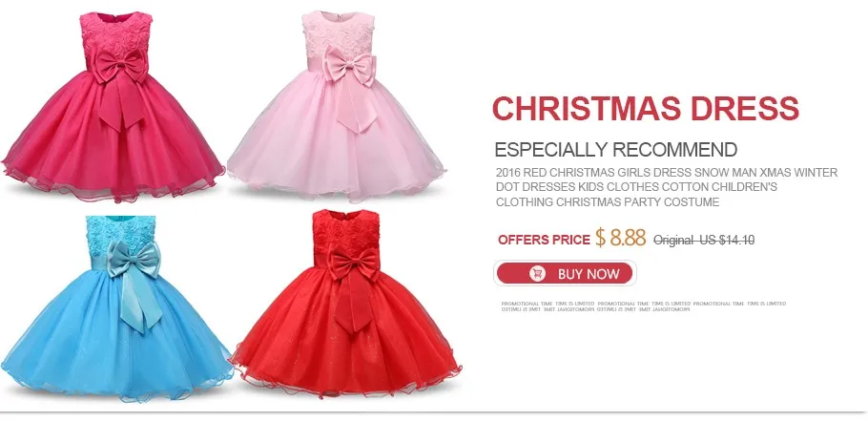Click the ruffled hem of the red dress

point(346,379)
